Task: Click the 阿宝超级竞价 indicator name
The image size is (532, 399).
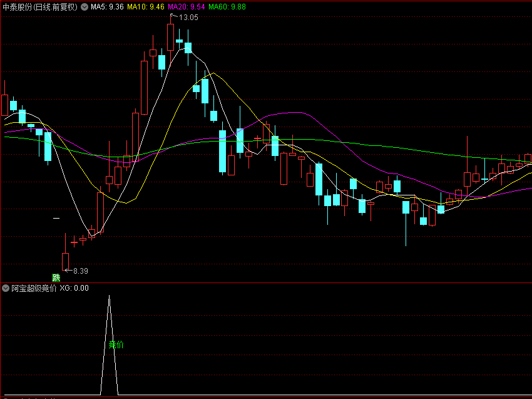Action: (x=34, y=288)
